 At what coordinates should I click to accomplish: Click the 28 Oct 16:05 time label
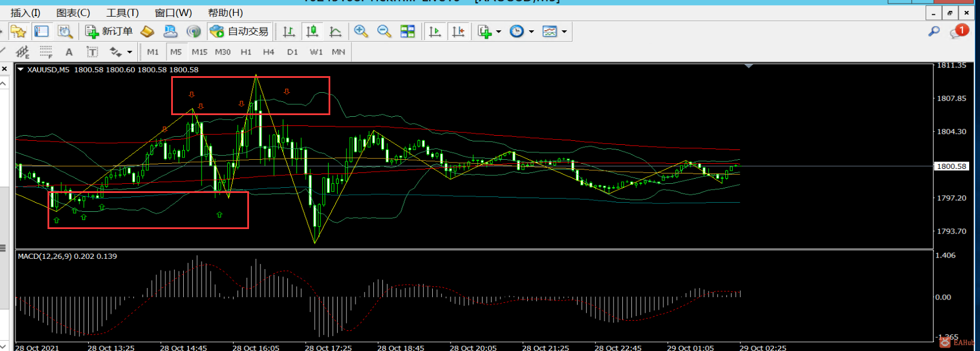tap(256, 348)
